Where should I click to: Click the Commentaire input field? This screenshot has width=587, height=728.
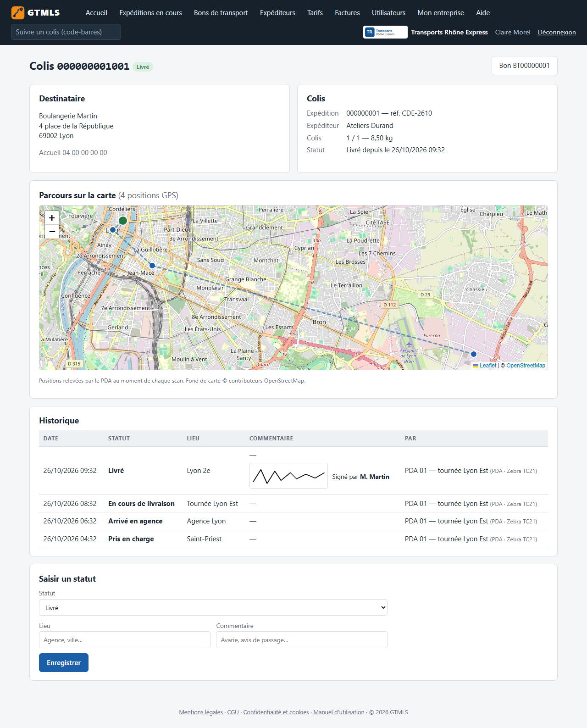(x=302, y=640)
